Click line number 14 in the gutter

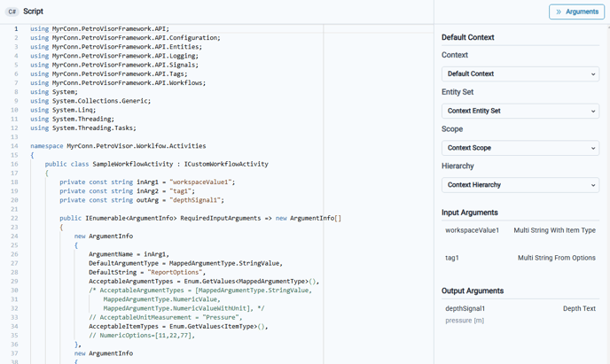click(15, 145)
